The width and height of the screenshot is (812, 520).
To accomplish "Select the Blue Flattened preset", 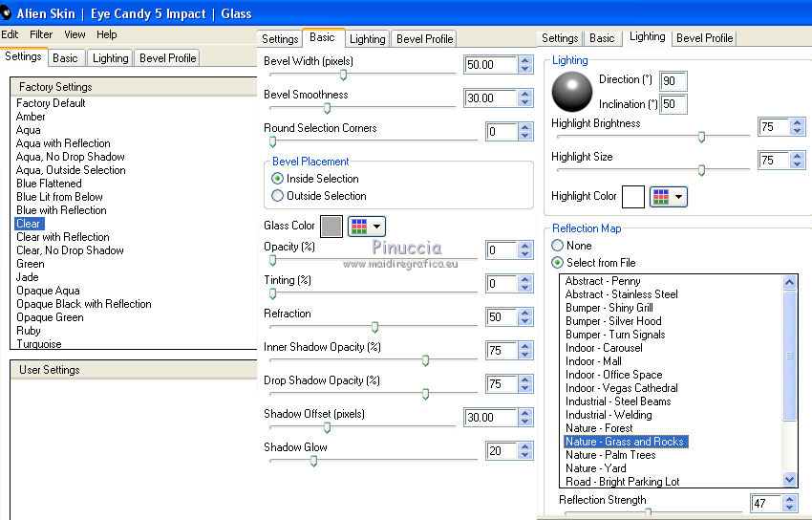I will [49, 184].
